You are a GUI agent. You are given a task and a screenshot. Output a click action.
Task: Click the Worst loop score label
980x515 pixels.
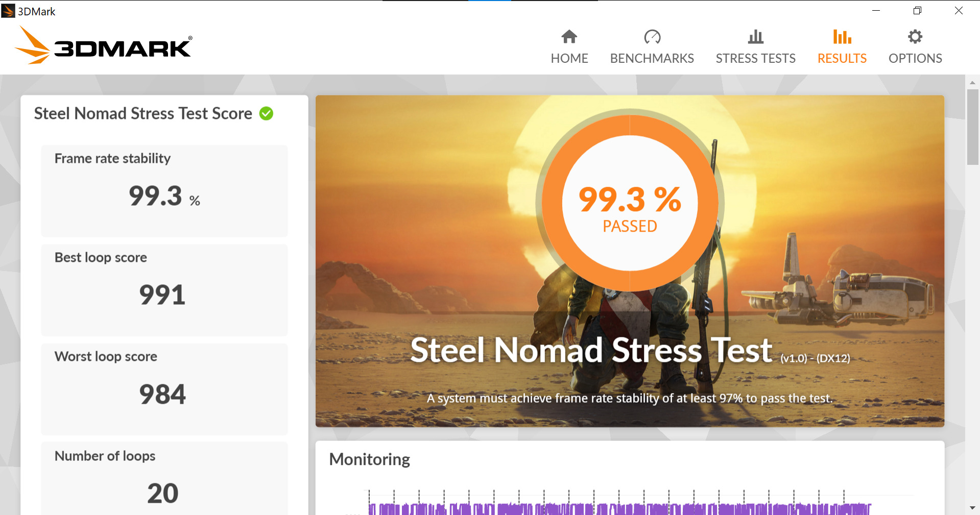click(x=106, y=356)
